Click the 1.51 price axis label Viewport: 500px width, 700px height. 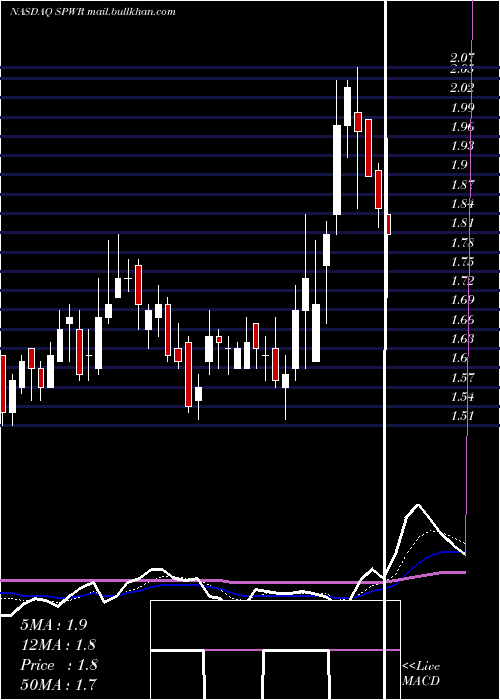pos(462,416)
